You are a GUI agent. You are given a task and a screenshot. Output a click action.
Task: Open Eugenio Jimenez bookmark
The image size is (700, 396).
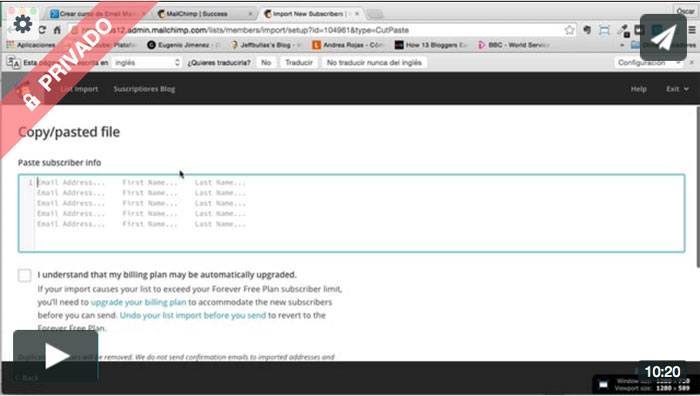click(x=184, y=45)
